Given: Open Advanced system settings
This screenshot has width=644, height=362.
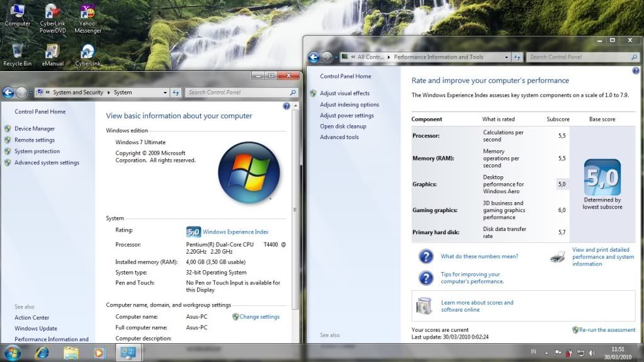Looking at the screenshot, I should 47,162.
